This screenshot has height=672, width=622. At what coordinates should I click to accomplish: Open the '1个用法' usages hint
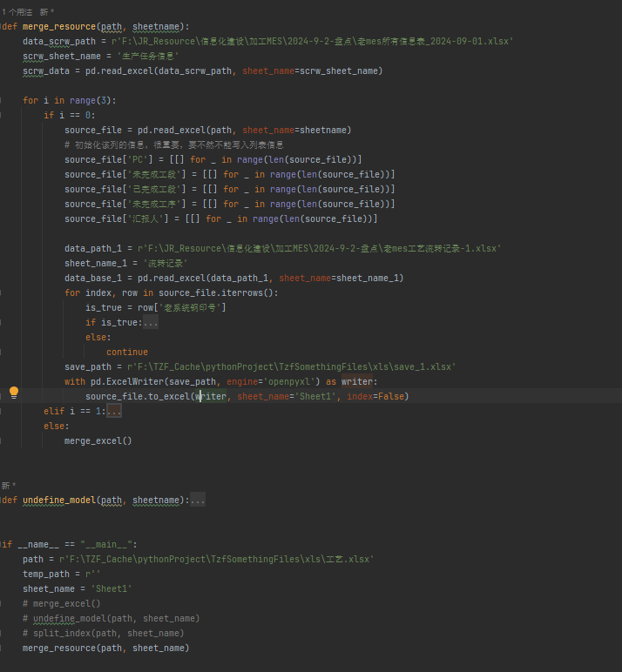tap(16, 12)
